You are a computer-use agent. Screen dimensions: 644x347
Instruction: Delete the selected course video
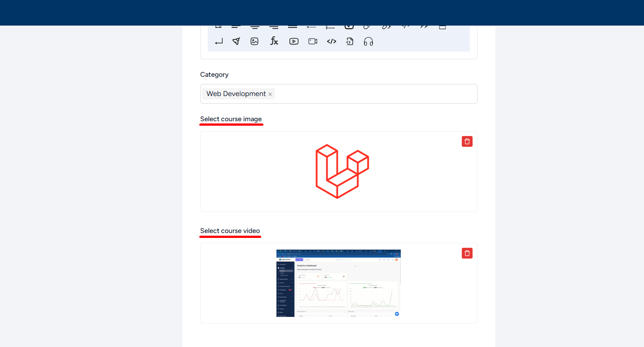(x=467, y=253)
